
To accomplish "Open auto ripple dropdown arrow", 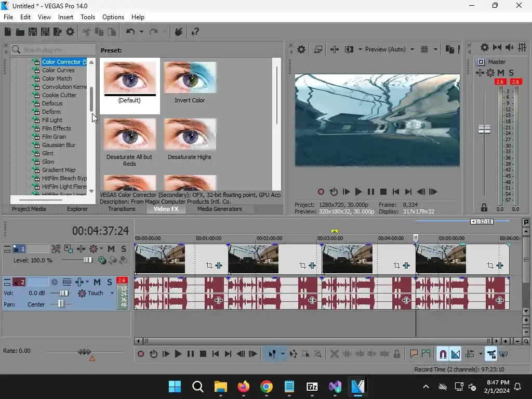I will (x=481, y=354).
